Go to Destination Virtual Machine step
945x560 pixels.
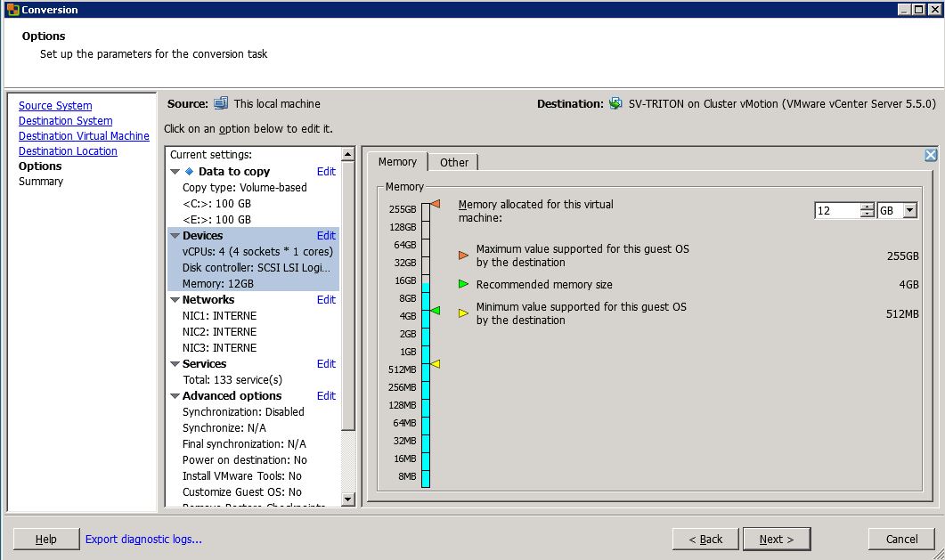84,136
